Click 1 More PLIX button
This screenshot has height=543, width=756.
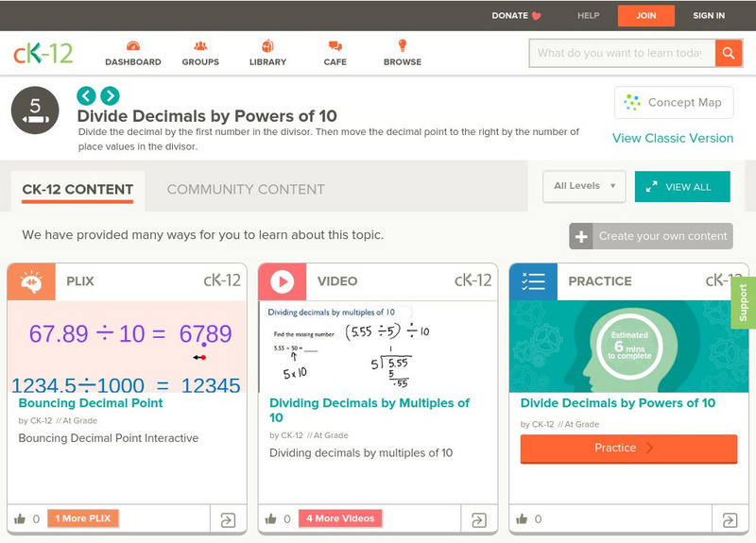click(x=83, y=518)
